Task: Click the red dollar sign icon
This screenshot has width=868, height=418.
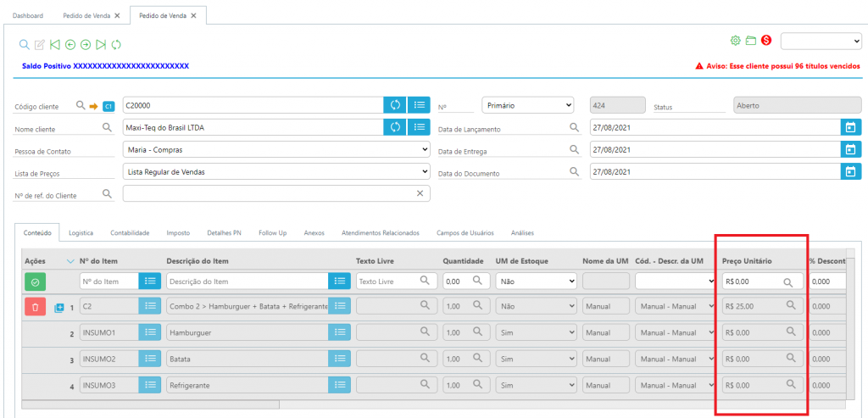Action: click(766, 40)
